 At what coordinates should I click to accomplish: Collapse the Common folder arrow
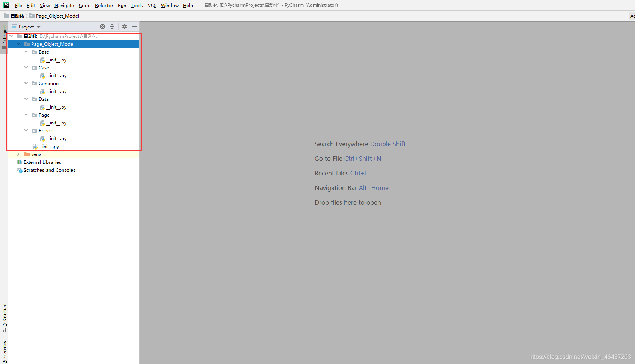click(x=26, y=83)
